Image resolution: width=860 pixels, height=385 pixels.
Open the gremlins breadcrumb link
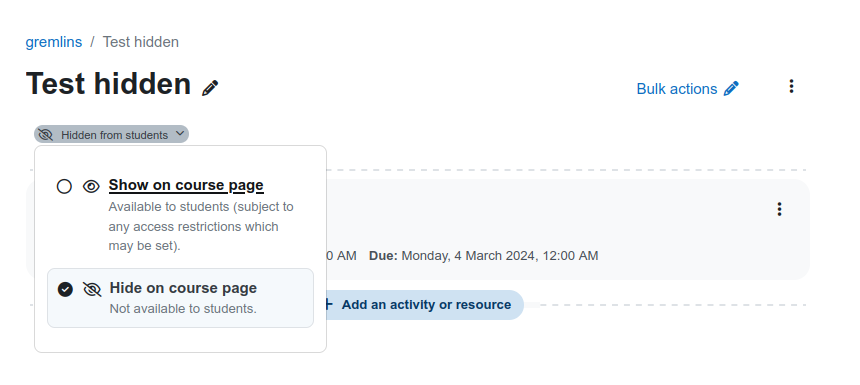pos(54,42)
